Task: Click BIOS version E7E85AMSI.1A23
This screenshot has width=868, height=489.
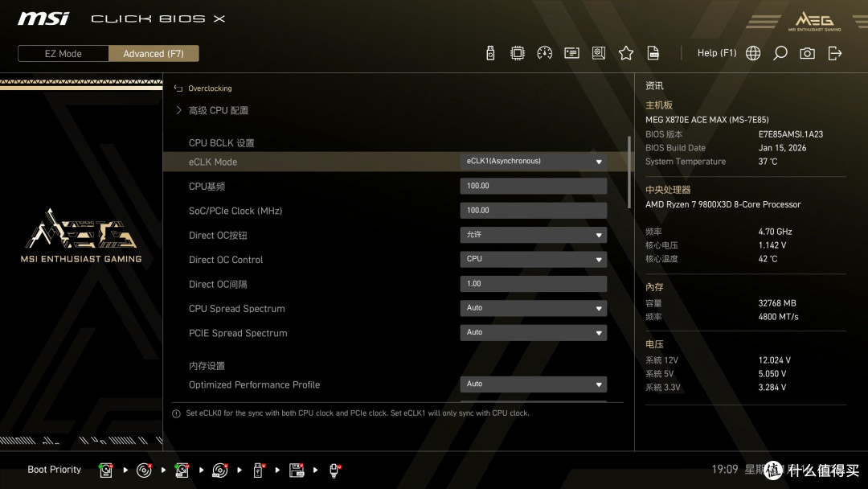Action: pyautogui.click(x=791, y=134)
